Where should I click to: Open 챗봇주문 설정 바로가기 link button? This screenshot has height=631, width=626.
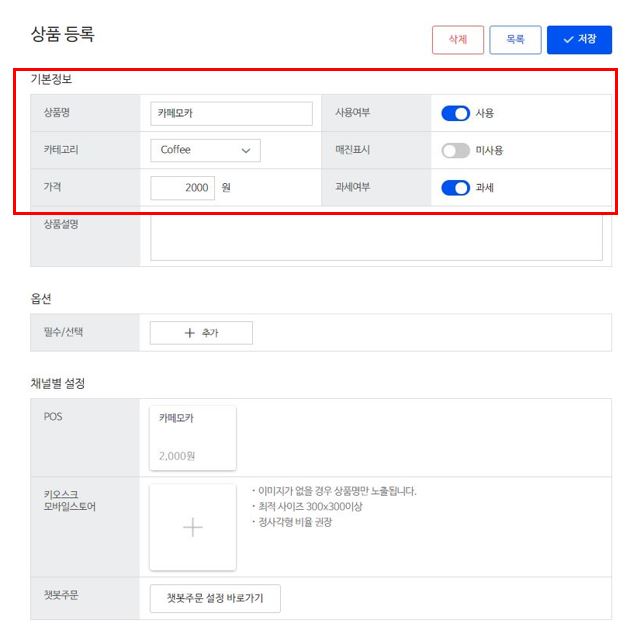tap(215, 598)
